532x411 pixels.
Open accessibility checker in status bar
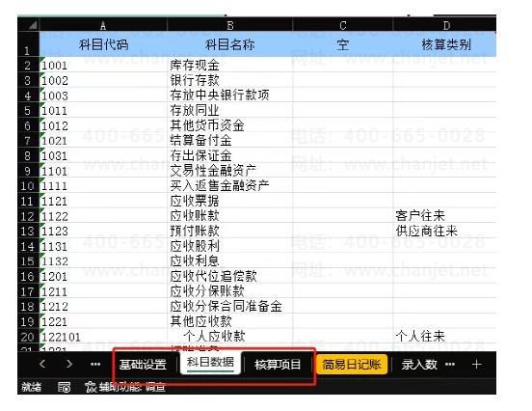coord(125,387)
